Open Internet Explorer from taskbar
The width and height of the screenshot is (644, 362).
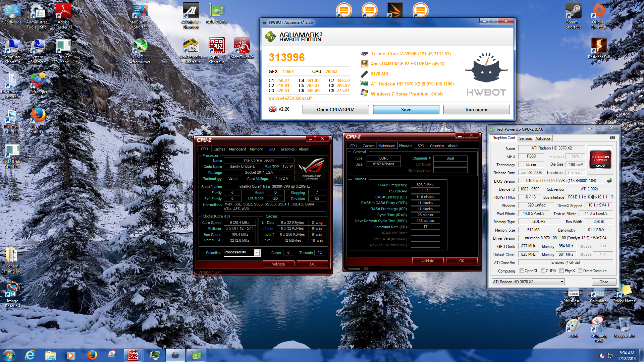(x=30, y=355)
